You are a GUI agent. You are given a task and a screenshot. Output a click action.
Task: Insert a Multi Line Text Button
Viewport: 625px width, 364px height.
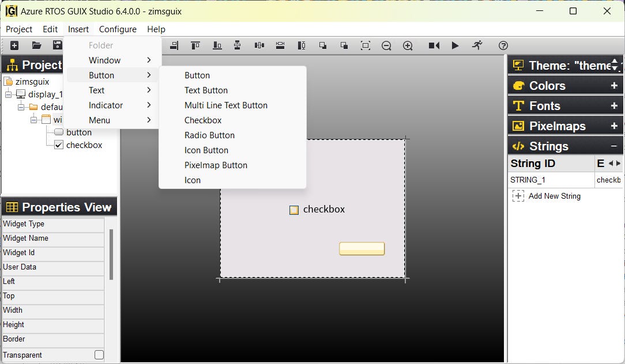click(x=232, y=105)
